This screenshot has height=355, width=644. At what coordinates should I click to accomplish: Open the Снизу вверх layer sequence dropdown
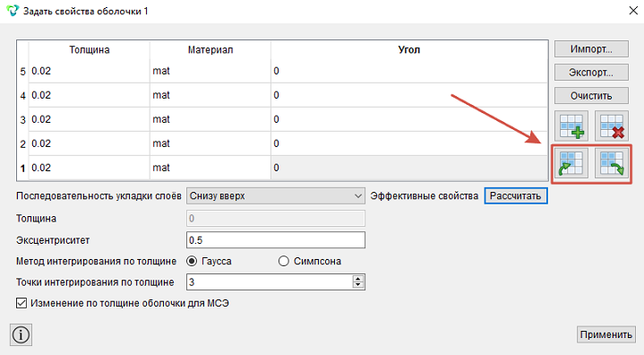[x=276, y=196]
